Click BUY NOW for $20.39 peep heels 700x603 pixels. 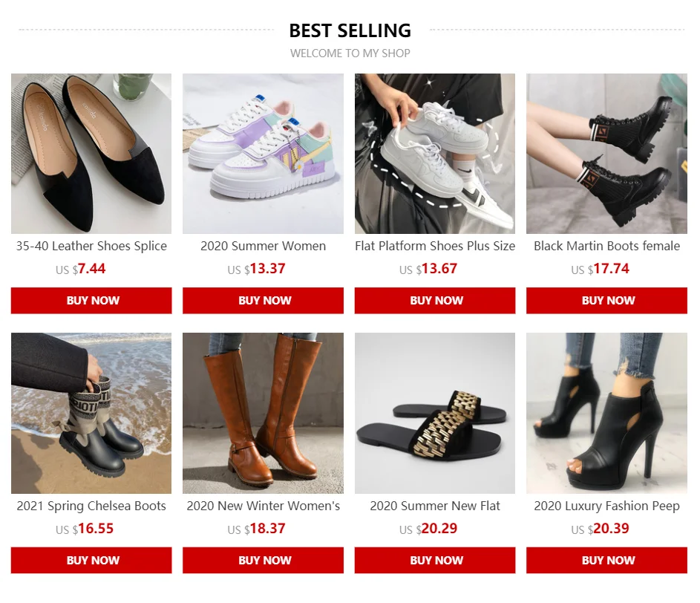point(606,560)
